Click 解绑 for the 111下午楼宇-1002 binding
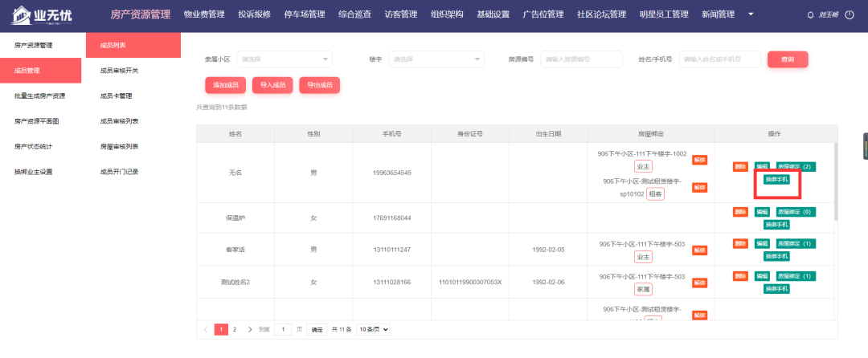This screenshot has width=868, height=358. pyautogui.click(x=700, y=161)
